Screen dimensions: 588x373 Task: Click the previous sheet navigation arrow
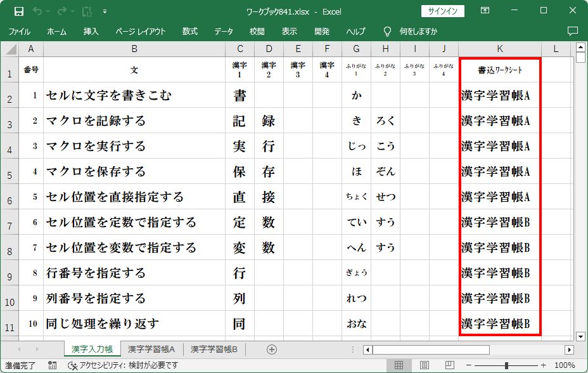[x=19, y=350]
